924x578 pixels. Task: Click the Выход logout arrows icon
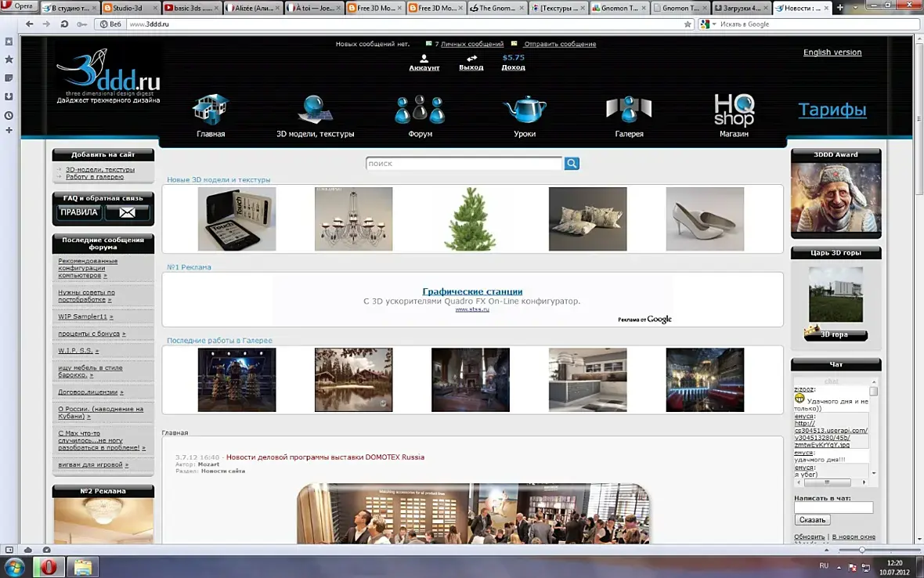tap(471, 58)
